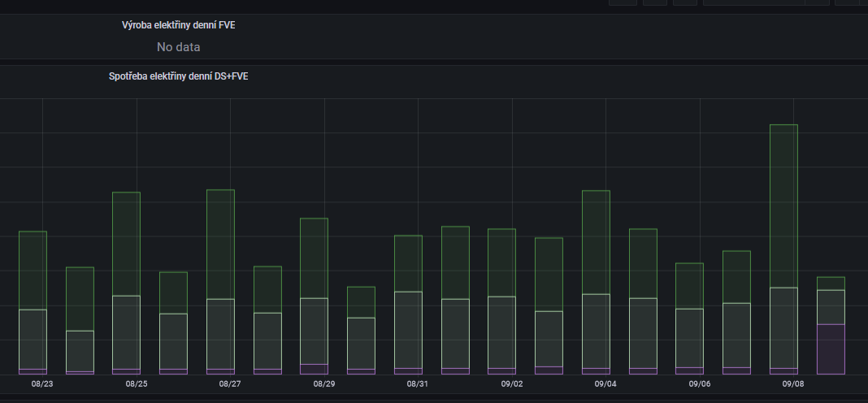Select the green bar segment at 08/25
Screen dimensions: 868x403
(126, 244)
